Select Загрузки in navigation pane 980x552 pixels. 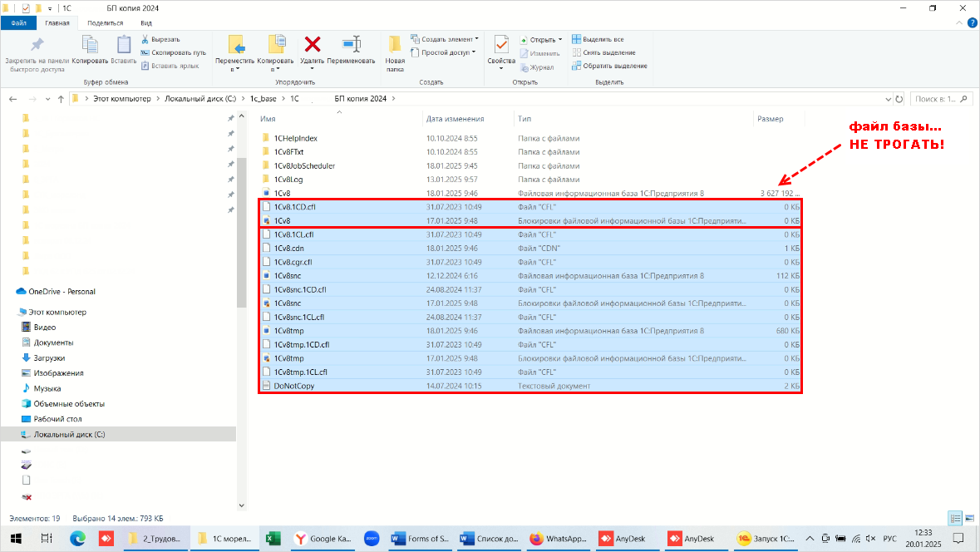coord(49,358)
